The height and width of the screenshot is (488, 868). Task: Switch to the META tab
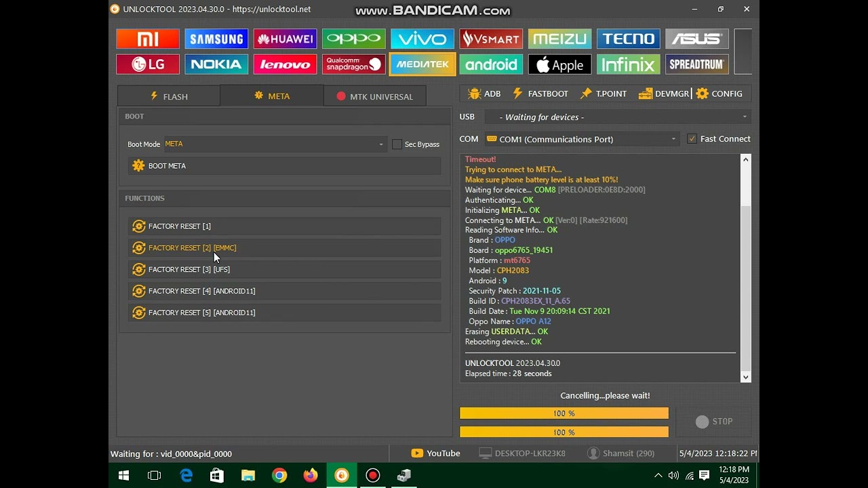coord(272,96)
